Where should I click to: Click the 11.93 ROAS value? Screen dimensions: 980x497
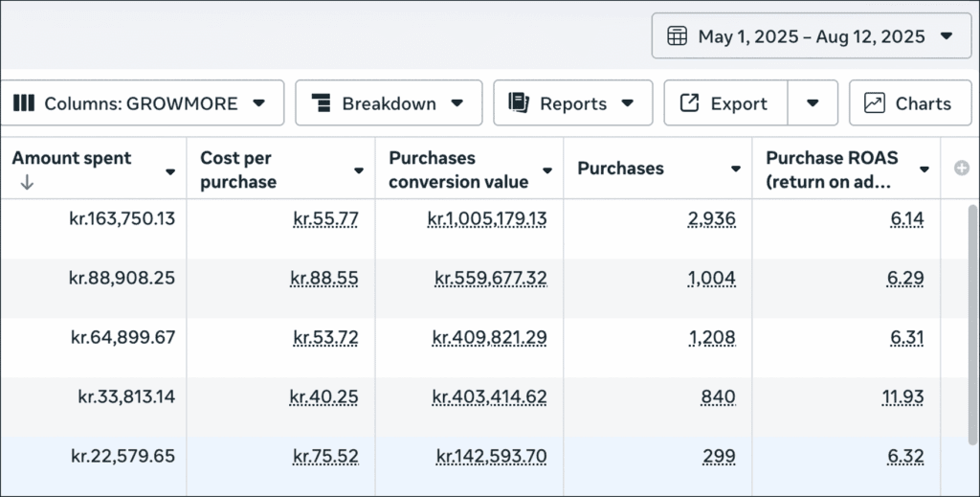coord(906,396)
